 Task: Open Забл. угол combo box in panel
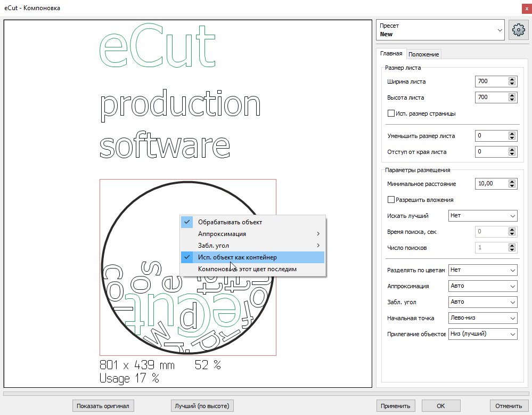click(483, 302)
